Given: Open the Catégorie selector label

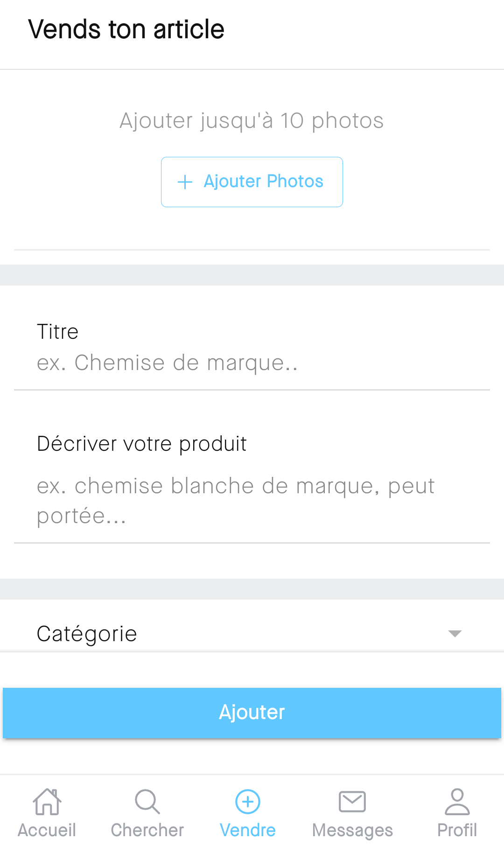Looking at the screenshot, I should pos(87,634).
